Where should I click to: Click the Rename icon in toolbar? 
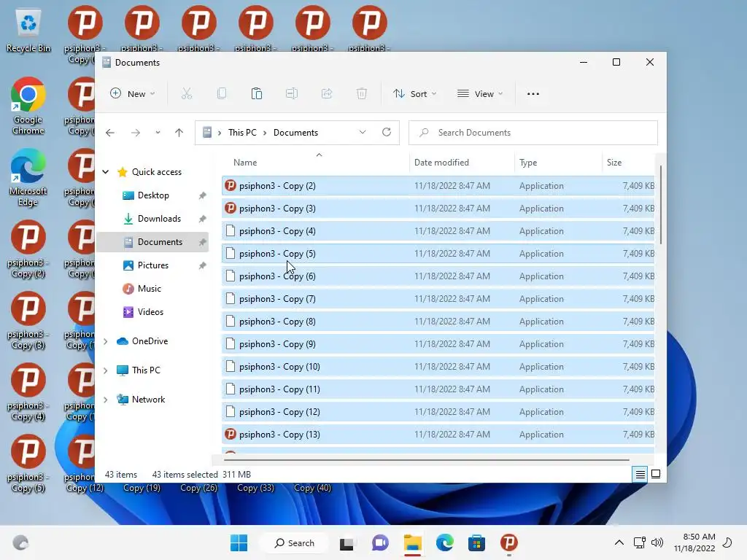point(292,94)
